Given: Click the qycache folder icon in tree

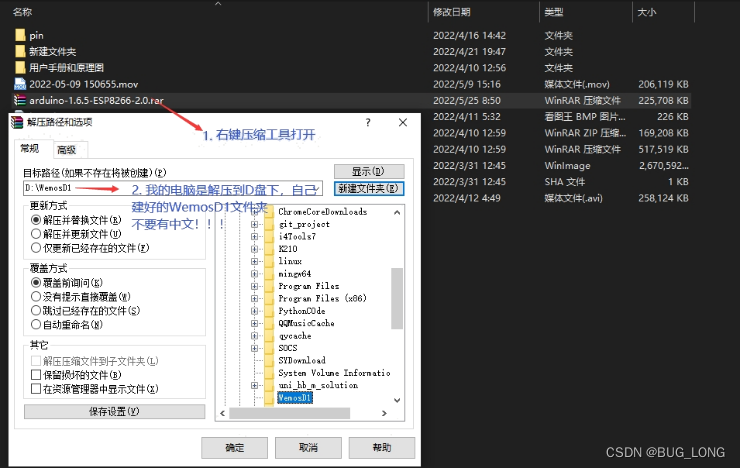Looking at the screenshot, I should 269,336.
